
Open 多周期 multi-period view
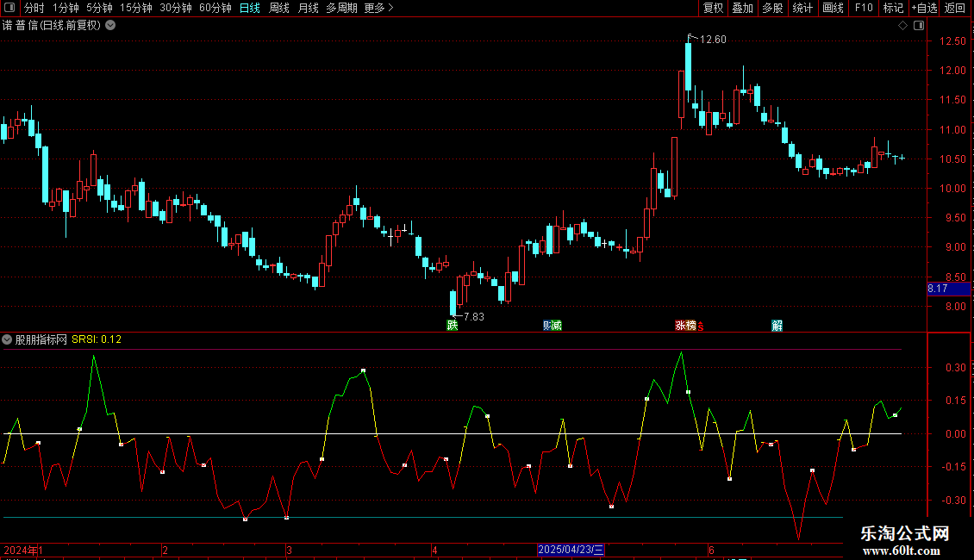341,8
